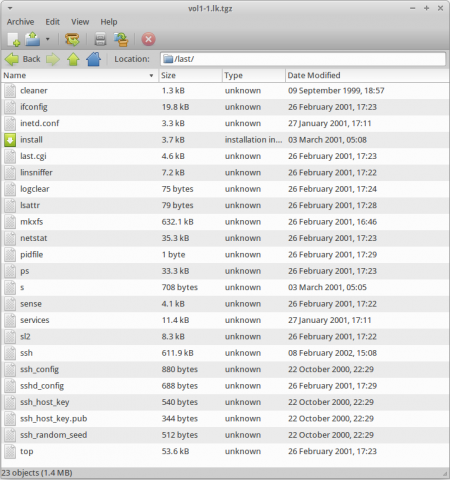Expand the open recent dropdown arrow
The width and height of the screenshot is (450, 480).
click(48, 39)
